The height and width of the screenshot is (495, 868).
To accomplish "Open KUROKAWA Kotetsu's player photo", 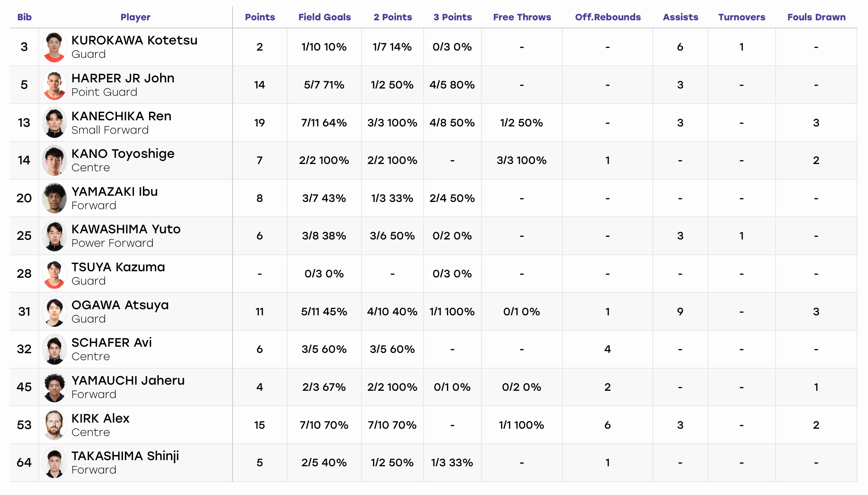I will click(x=54, y=47).
